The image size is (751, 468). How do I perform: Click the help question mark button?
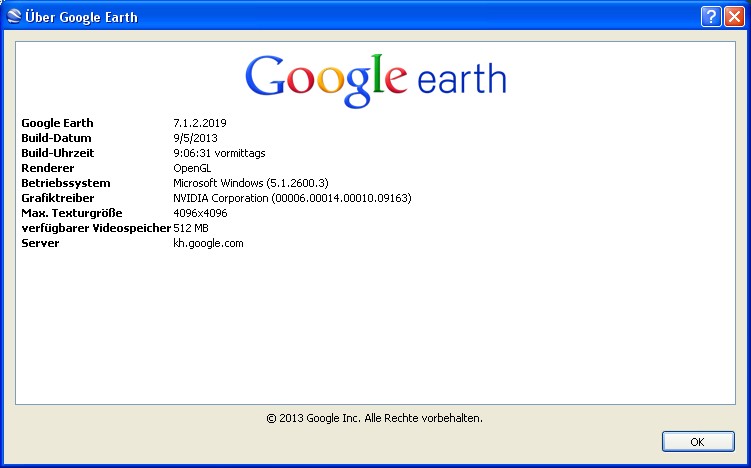(x=711, y=17)
